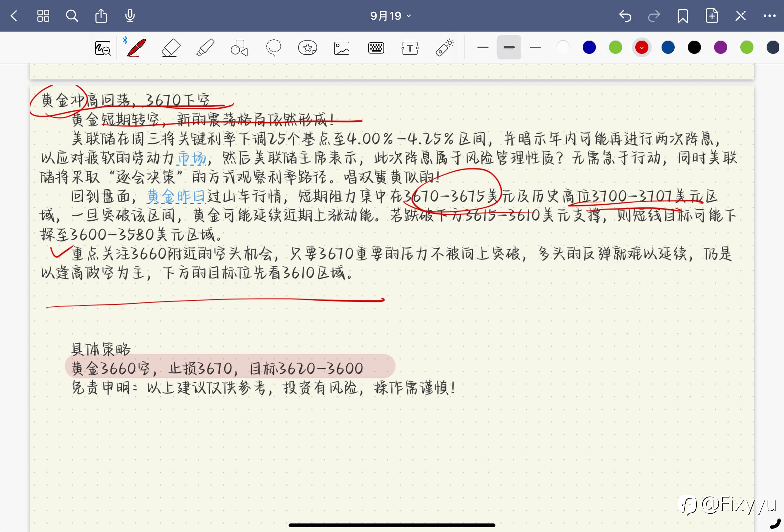The height and width of the screenshot is (532, 784).
Task: Toggle read-only mode with pencil-cross icon
Action: 740,16
